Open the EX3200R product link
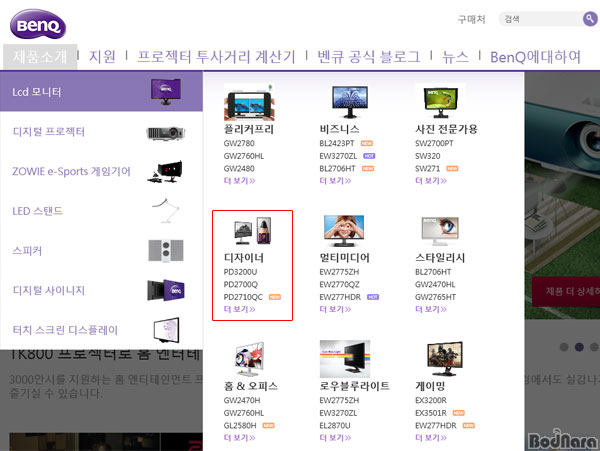Viewport: 600px width, 451px height. [x=431, y=401]
